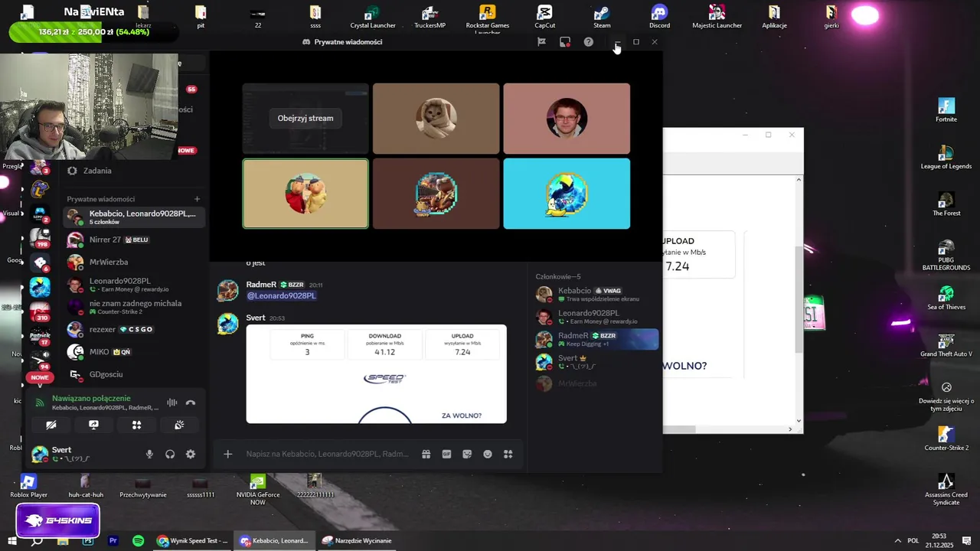
Task: Turn on camera in Discord call panel
Action: pos(51,425)
